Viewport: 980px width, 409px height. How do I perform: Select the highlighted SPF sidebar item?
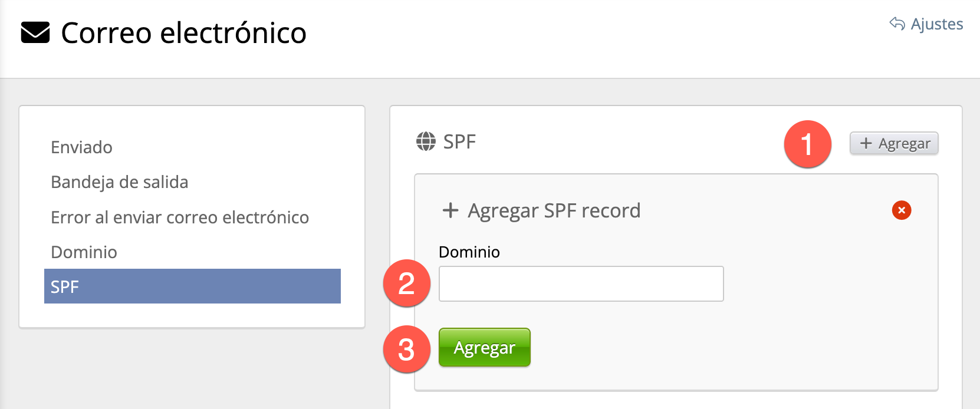coord(192,286)
